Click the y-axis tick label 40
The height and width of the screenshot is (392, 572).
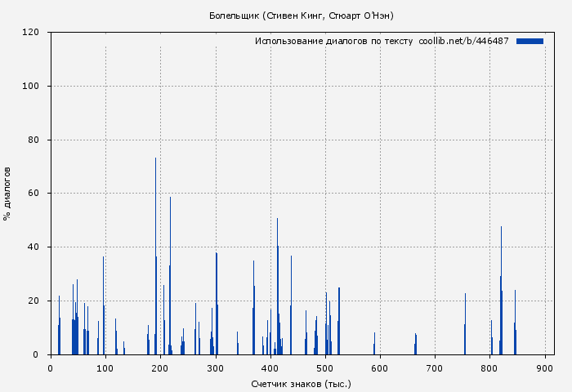point(34,247)
